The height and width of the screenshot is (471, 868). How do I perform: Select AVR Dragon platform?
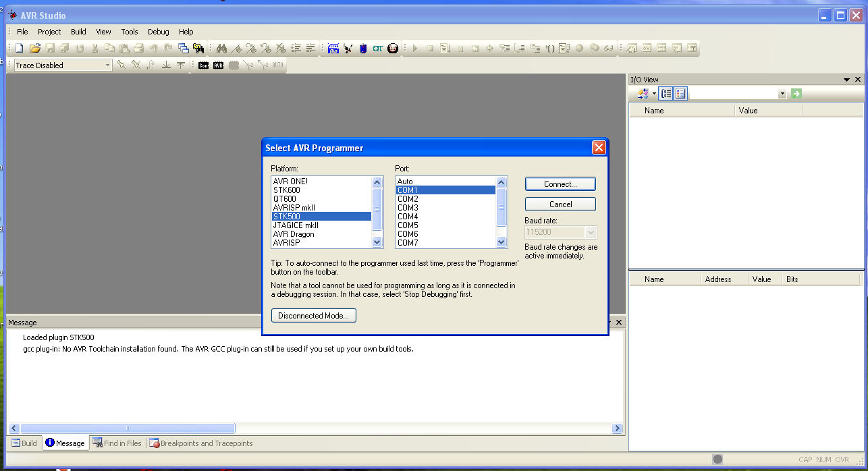[321, 234]
